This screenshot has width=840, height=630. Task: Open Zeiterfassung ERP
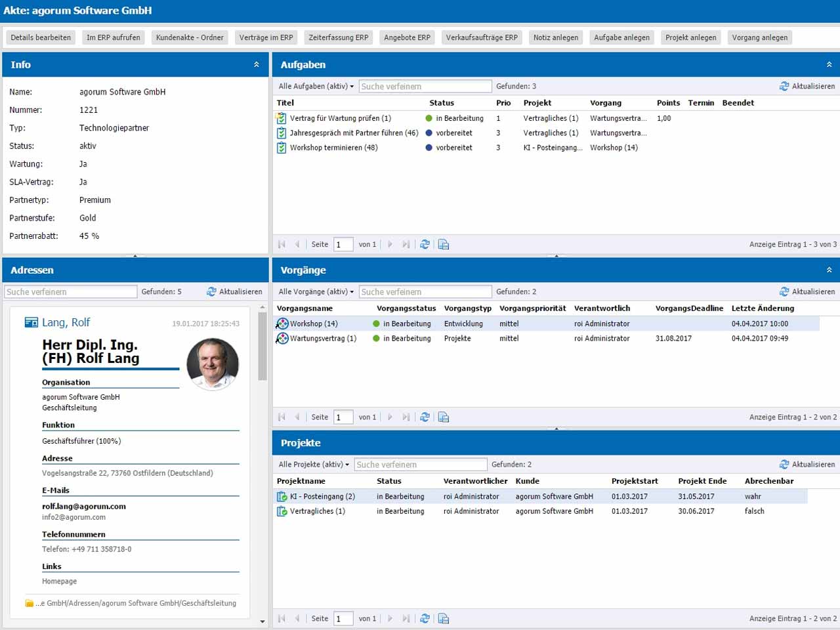click(339, 37)
